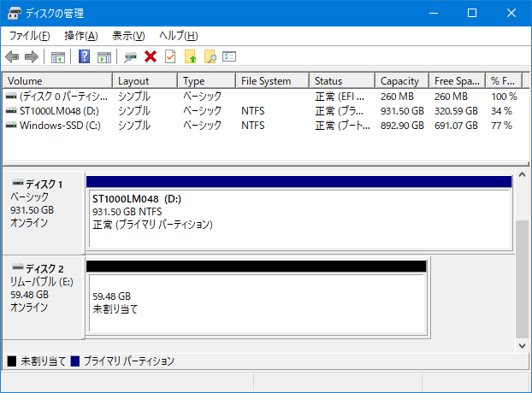Sort by the % Free column header
The image size is (532, 393).
point(504,81)
